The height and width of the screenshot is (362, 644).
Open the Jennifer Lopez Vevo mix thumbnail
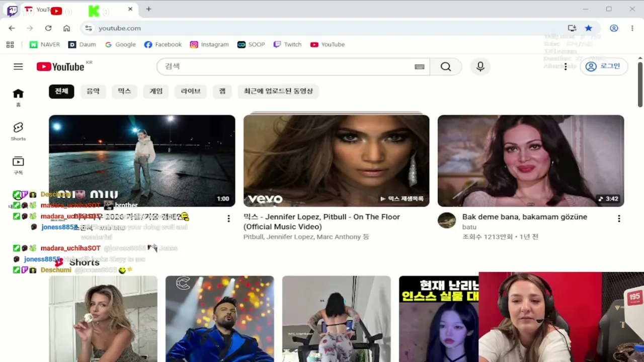pos(337,161)
